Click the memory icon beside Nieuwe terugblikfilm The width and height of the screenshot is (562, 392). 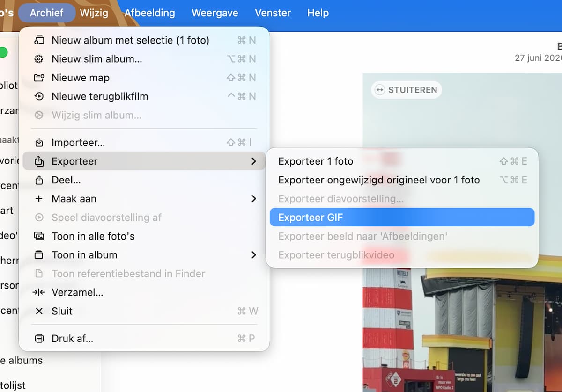tap(39, 96)
